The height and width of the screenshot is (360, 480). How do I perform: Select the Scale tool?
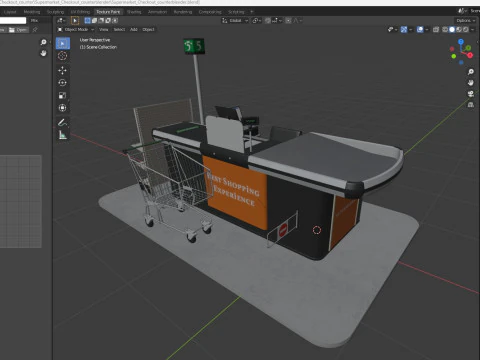[62, 95]
